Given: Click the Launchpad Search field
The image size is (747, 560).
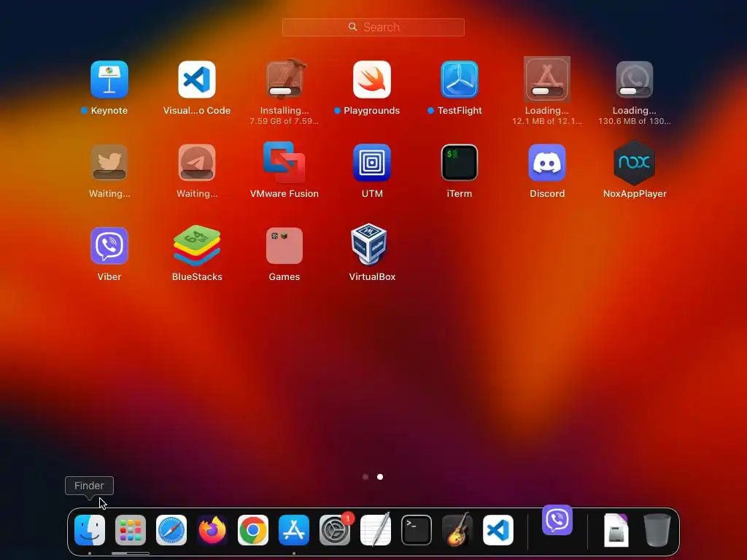Looking at the screenshot, I should [373, 27].
